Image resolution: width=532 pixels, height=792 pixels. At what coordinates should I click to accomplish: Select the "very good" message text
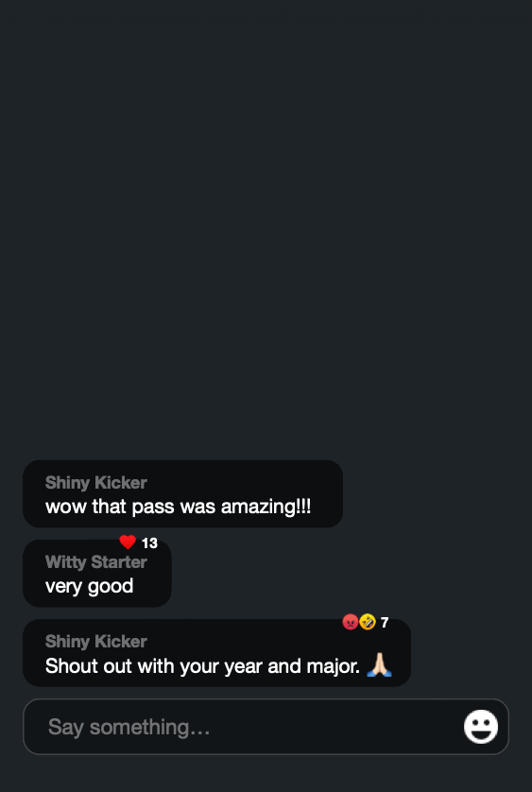[x=90, y=586]
